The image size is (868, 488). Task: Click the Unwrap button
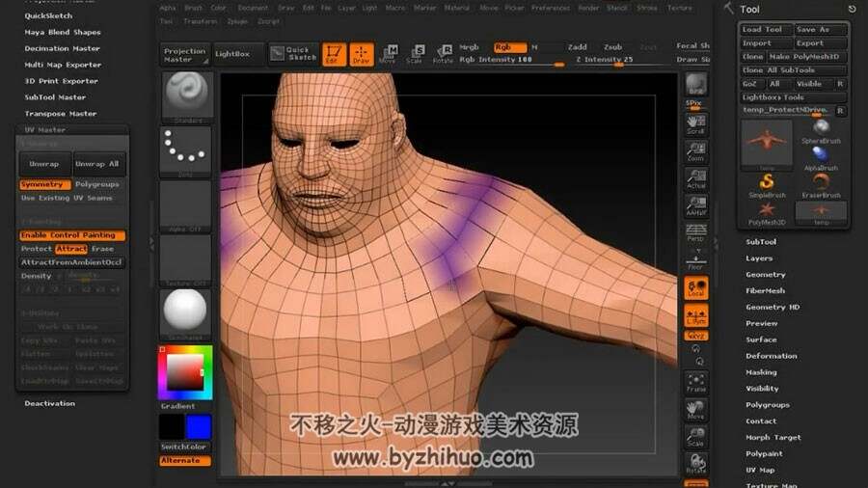pyautogui.click(x=44, y=164)
